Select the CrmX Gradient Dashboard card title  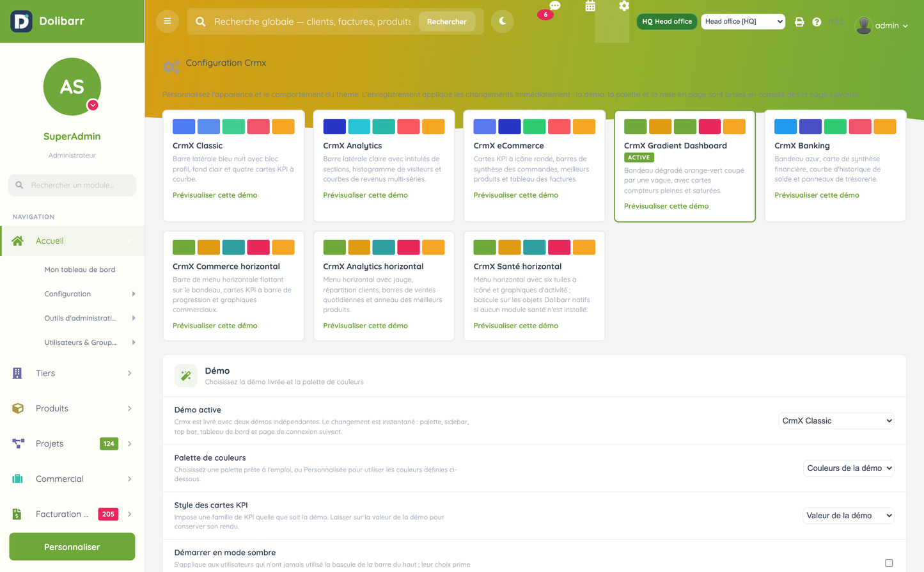click(675, 146)
